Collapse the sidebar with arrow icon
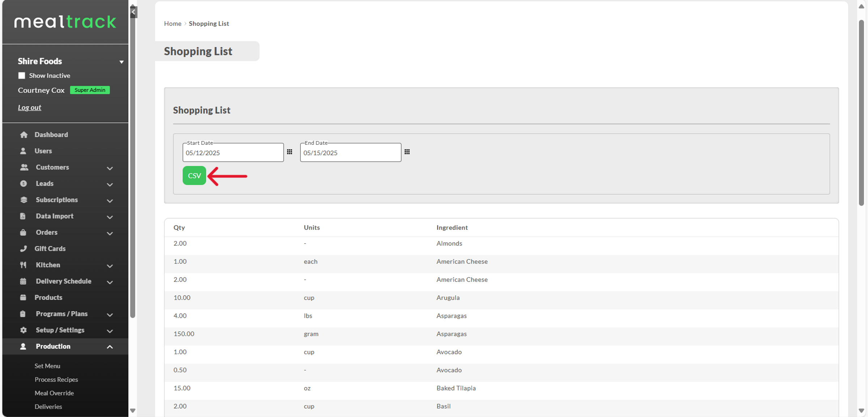 [133, 12]
